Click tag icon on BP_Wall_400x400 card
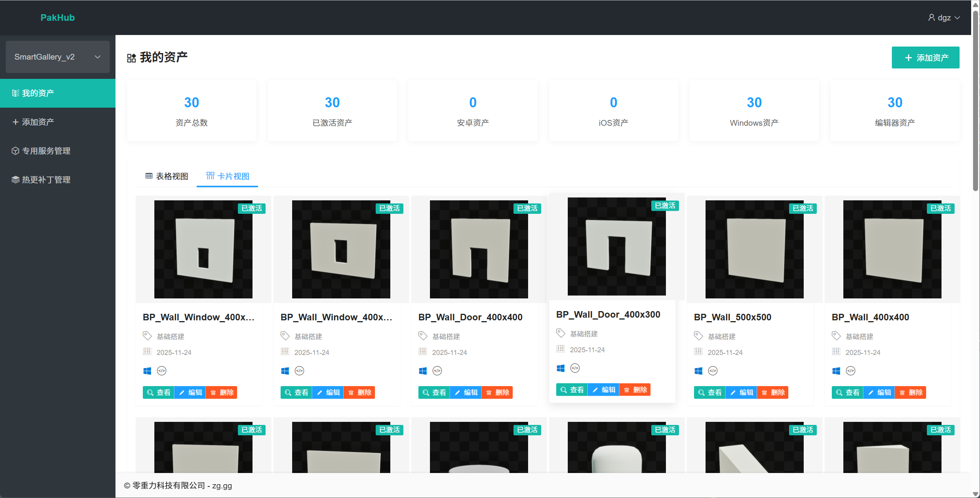Screen dimensions: 980x498 [x=836, y=336]
